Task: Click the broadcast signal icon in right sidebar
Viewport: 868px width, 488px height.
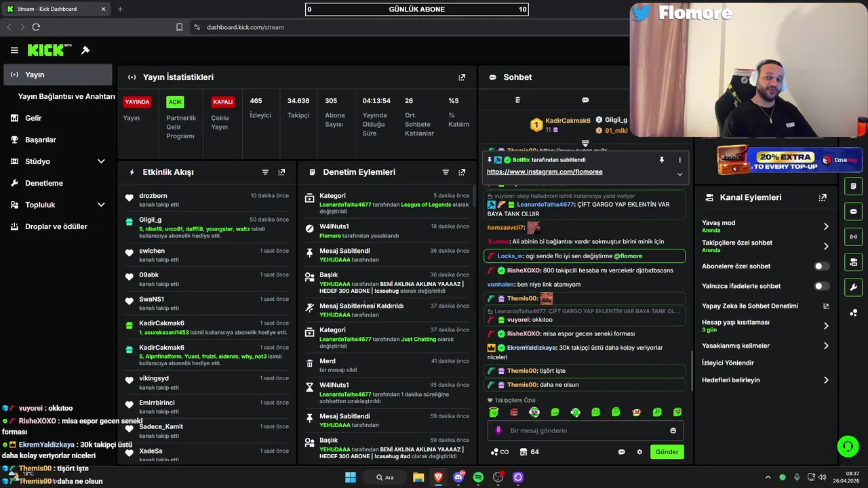Action: pyautogui.click(x=853, y=237)
